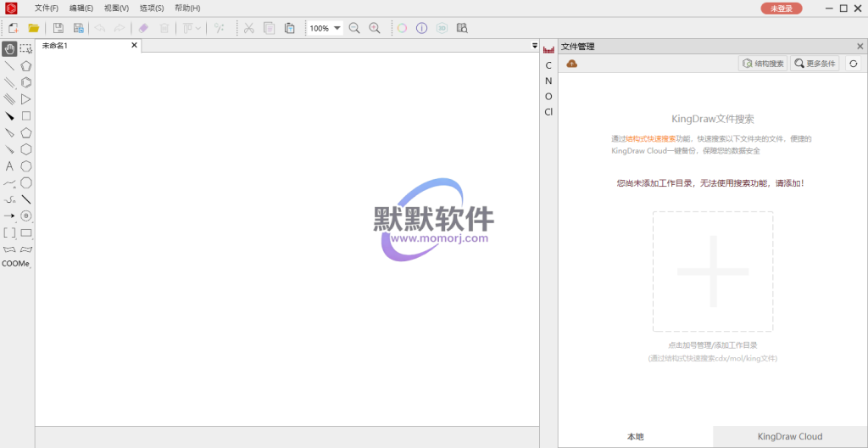Click the periodic table icon
This screenshot has width=868, height=448.
coord(548,50)
